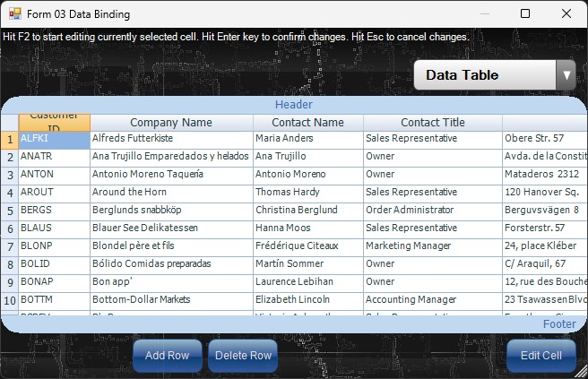Screen dimensions: 588x379
Task: Click the Contact Name column header
Action: click(307, 122)
